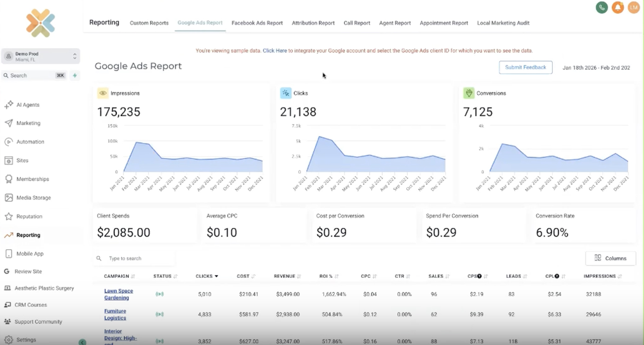Screen dimensions: 644x345
Task: Click the Submit Feedback button
Action: click(526, 67)
